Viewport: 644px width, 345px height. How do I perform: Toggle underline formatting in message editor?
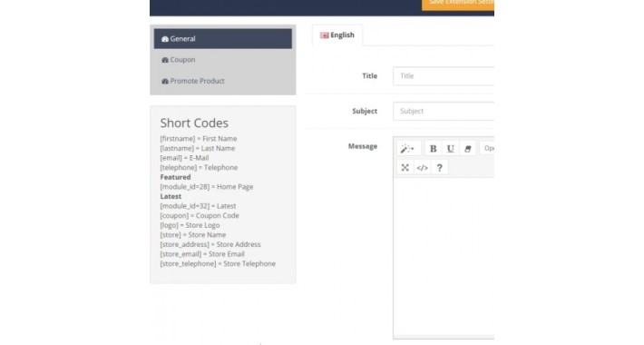tap(450, 149)
